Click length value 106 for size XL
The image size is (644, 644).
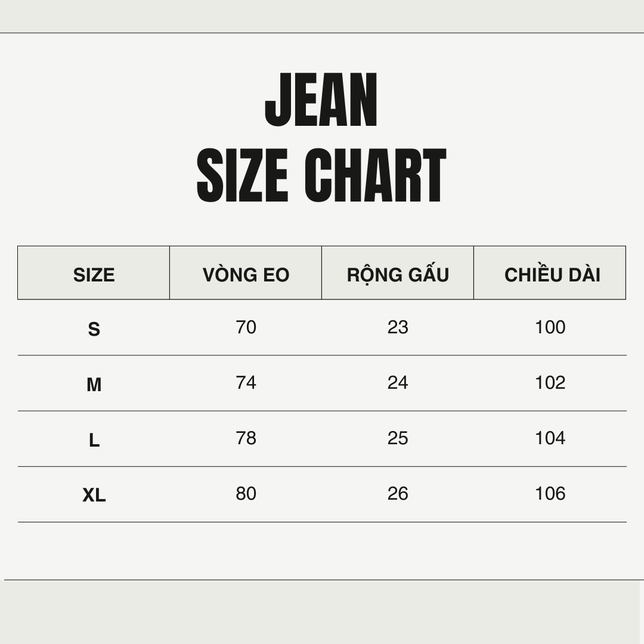coord(550,494)
